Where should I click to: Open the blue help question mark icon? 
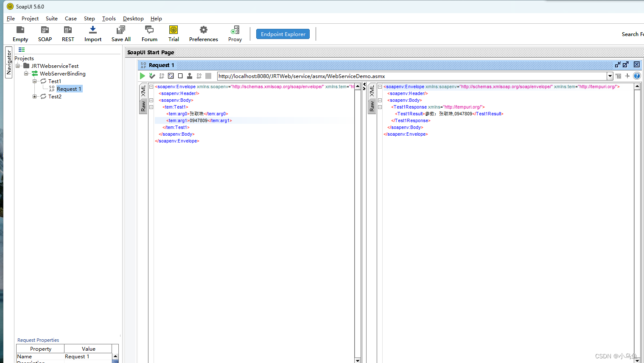[x=637, y=76]
